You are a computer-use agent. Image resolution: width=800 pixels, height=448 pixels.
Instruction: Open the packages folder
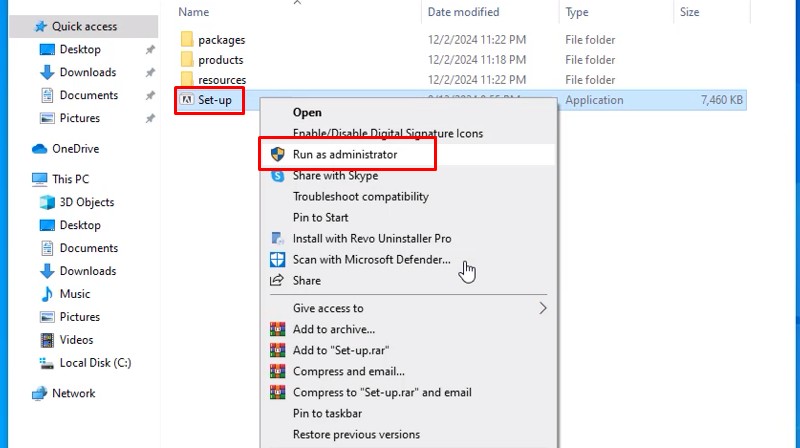pyautogui.click(x=221, y=40)
